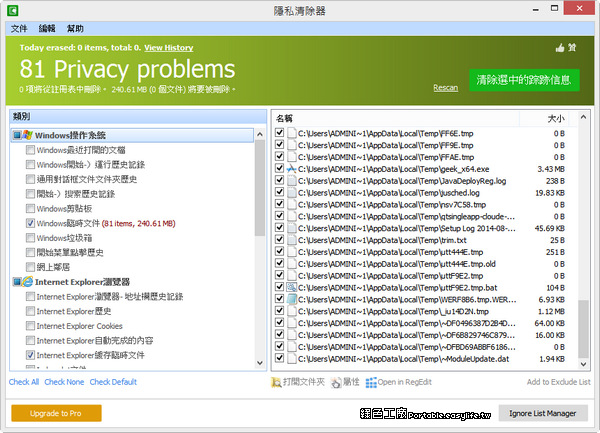
Task: Toggle the Windows最近打開的文檔 checkbox
Action: [30, 150]
